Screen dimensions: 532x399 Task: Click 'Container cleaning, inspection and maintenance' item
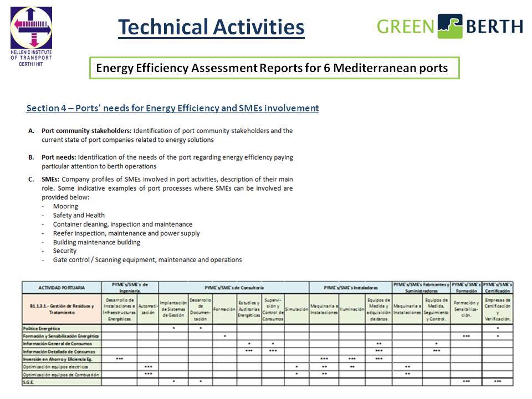122,224
